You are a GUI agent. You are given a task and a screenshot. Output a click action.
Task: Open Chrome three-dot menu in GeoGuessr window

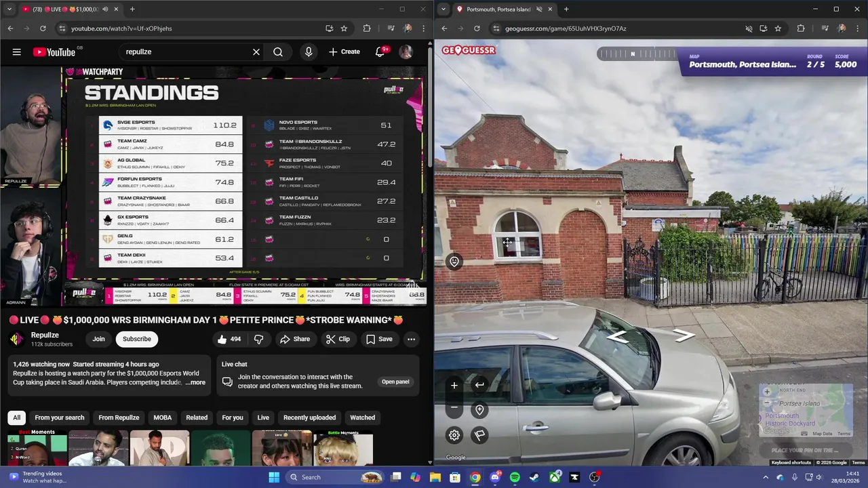pyautogui.click(x=858, y=28)
